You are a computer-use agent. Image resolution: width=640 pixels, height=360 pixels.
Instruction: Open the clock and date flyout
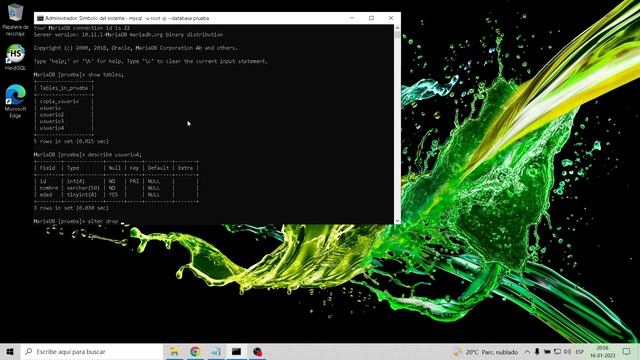click(x=602, y=352)
